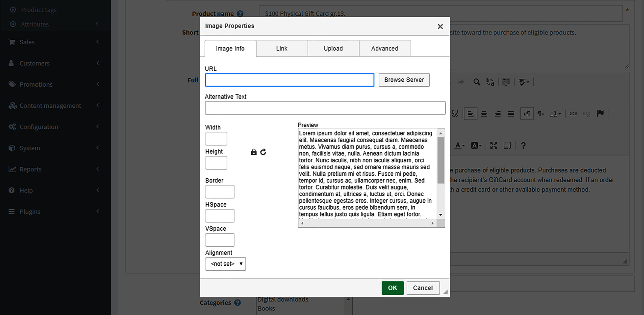Select the Books category in list

coord(266,309)
